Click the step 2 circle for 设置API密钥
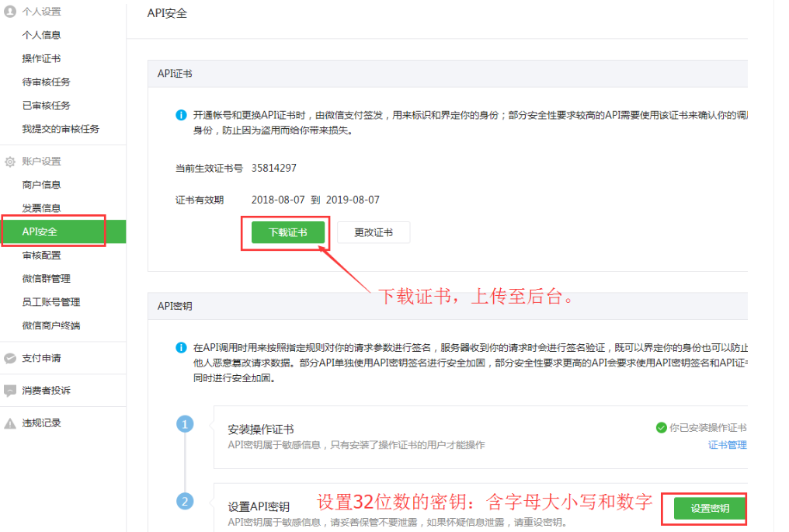789x532 pixels. 185,502
